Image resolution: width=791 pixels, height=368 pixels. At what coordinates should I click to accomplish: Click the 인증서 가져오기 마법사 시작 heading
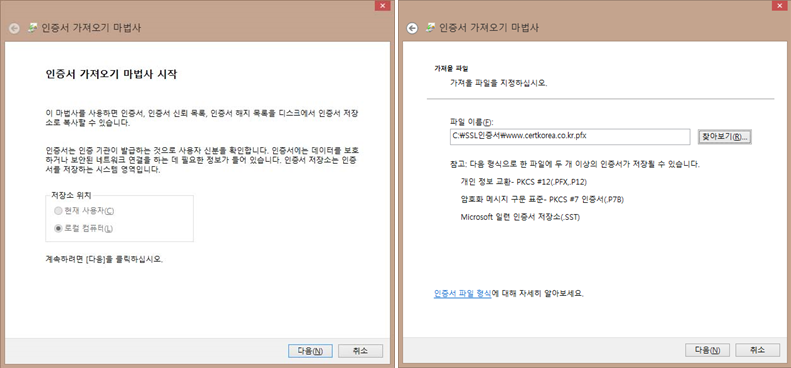[111, 75]
